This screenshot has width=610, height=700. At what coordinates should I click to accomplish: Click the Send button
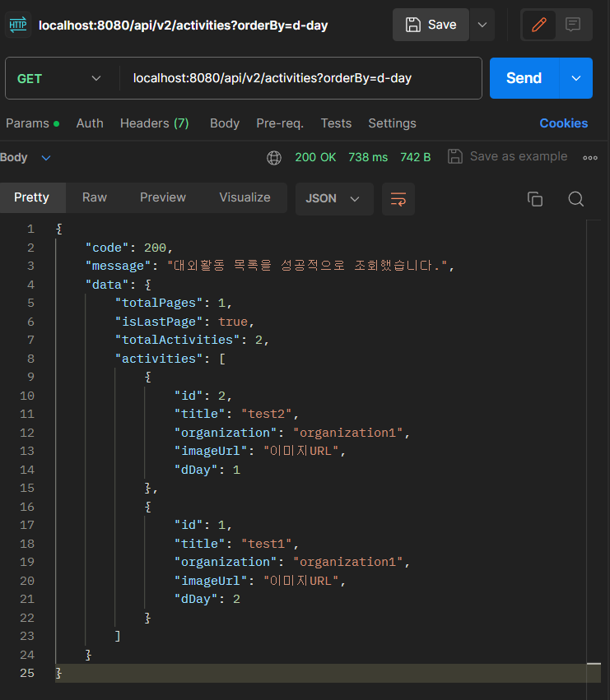click(524, 78)
